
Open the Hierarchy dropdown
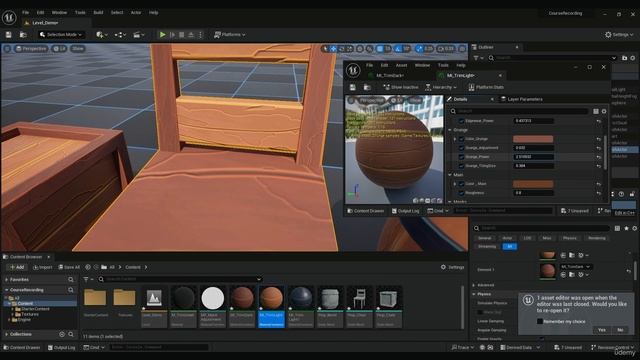point(441,87)
